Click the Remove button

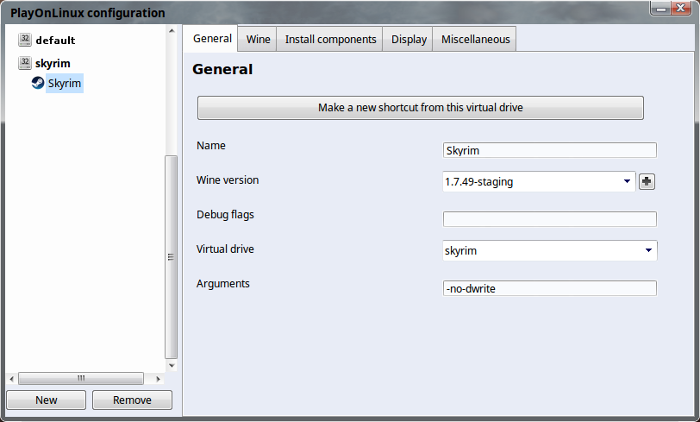(x=132, y=400)
